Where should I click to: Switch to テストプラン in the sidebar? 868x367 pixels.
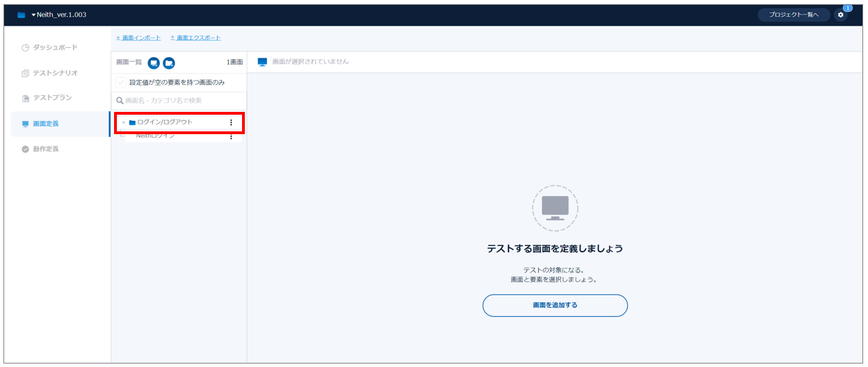click(x=52, y=98)
